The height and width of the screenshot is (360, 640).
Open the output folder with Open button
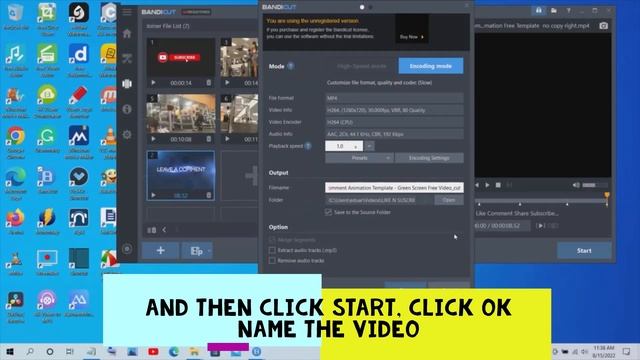tap(449, 200)
